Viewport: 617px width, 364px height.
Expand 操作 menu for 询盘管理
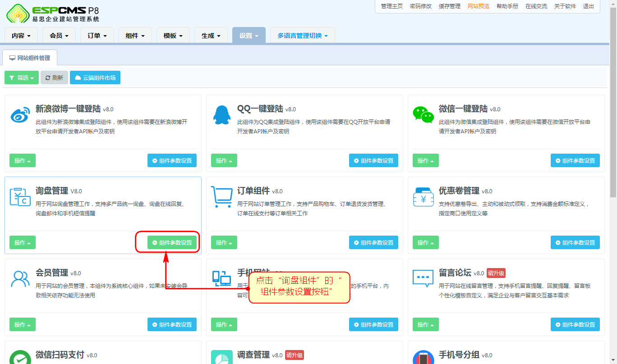23,242
